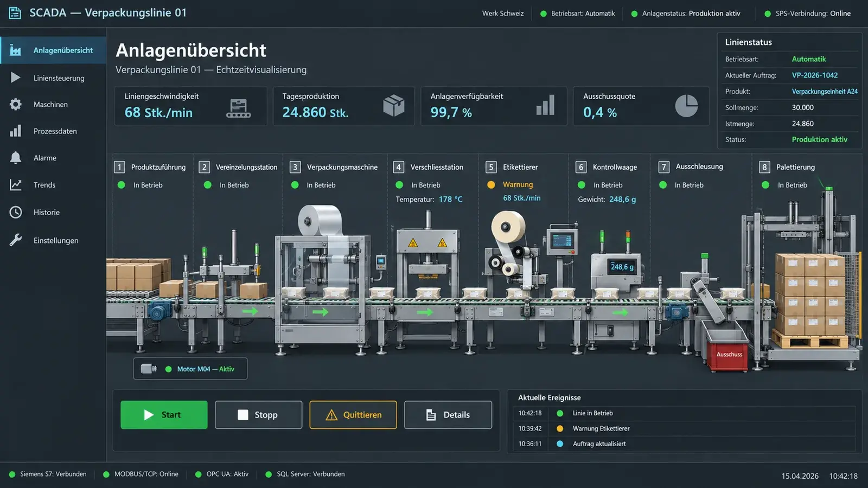
Task: Open Anlagenübersicht factory icon in sidebar
Action: pos(16,50)
